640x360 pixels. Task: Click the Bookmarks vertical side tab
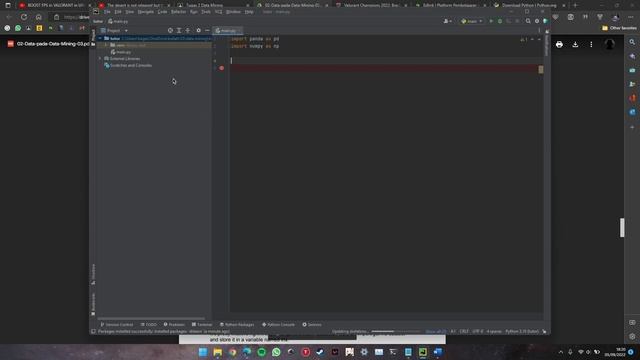click(x=93, y=304)
